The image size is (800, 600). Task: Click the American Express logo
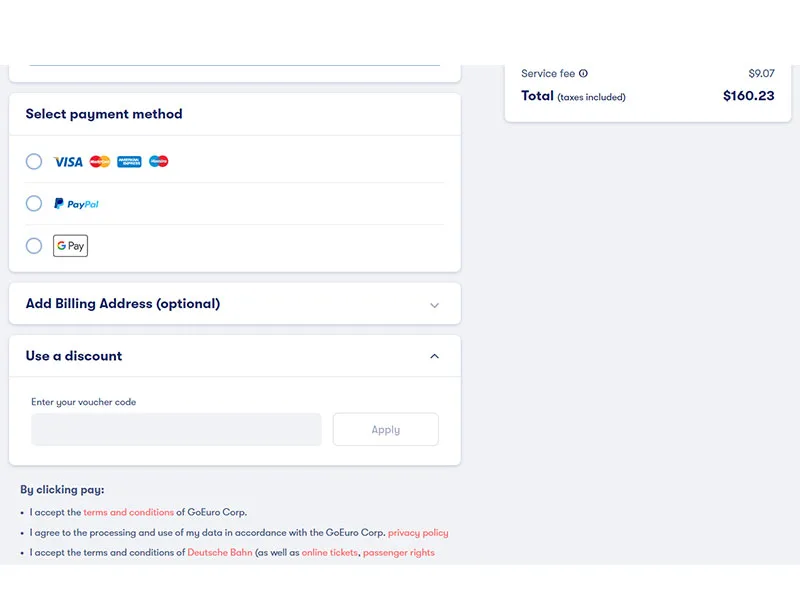click(x=129, y=162)
